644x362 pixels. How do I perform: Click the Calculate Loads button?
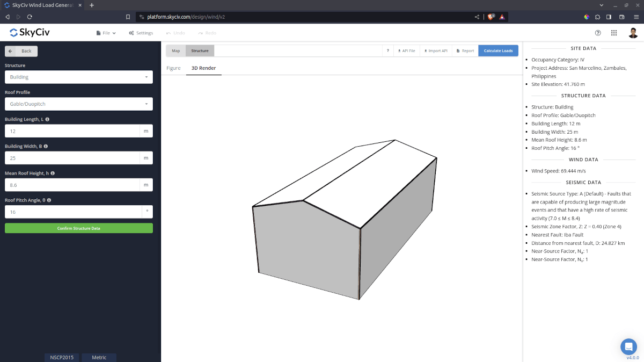click(498, 50)
